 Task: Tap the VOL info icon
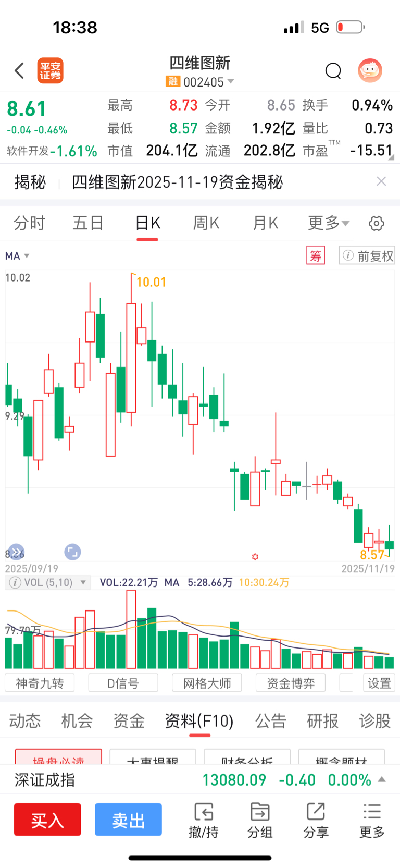(x=15, y=582)
